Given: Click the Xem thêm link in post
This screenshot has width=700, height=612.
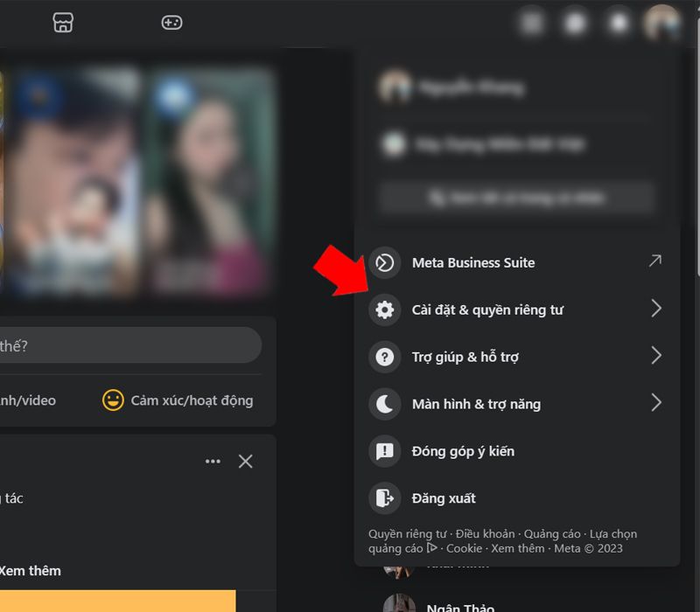Looking at the screenshot, I should (x=30, y=571).
